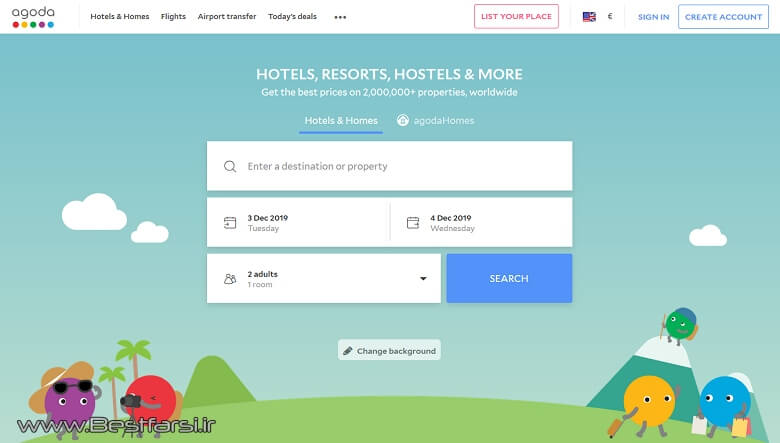Switch to the Hotels & Homes tab
The width and height of the screenshot is (780, 443).
click(341, 121)
